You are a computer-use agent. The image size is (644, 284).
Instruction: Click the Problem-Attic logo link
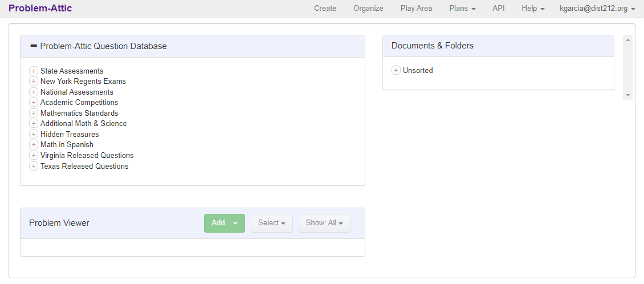(x=40, y=8)
